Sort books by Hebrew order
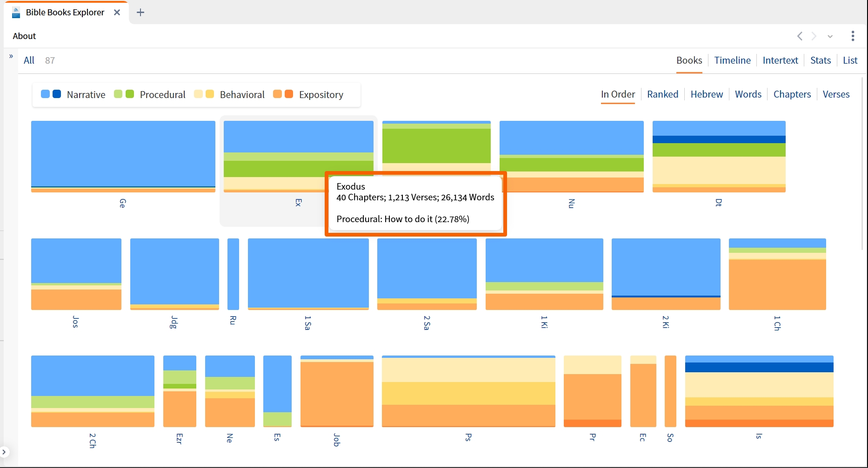 707,94
